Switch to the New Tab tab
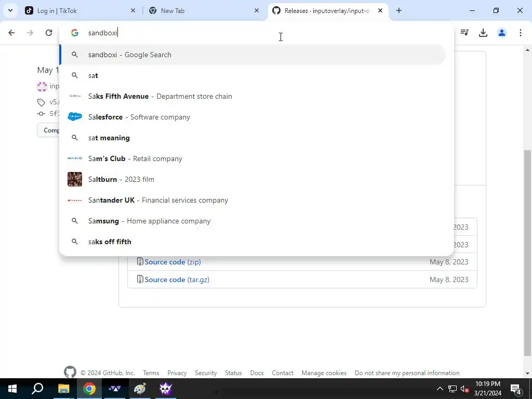The height and width of the screenshot is (399, 532). 205,11
